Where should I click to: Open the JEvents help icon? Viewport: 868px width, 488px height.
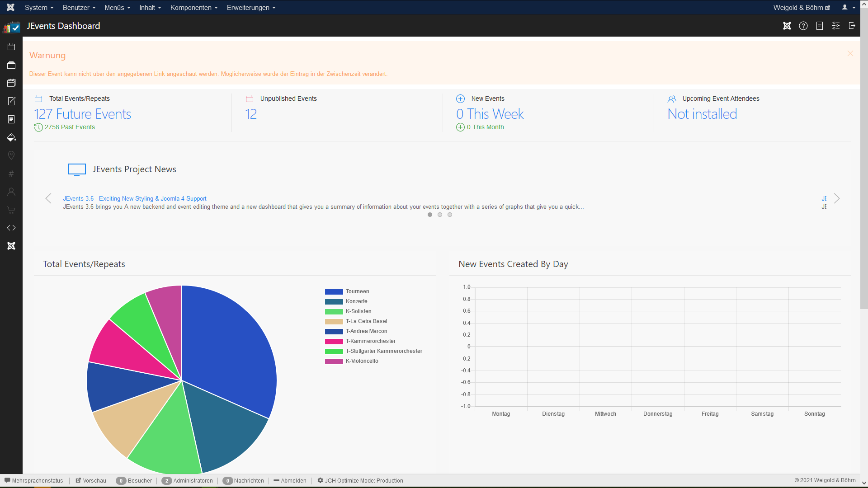(x=803, y=26)
